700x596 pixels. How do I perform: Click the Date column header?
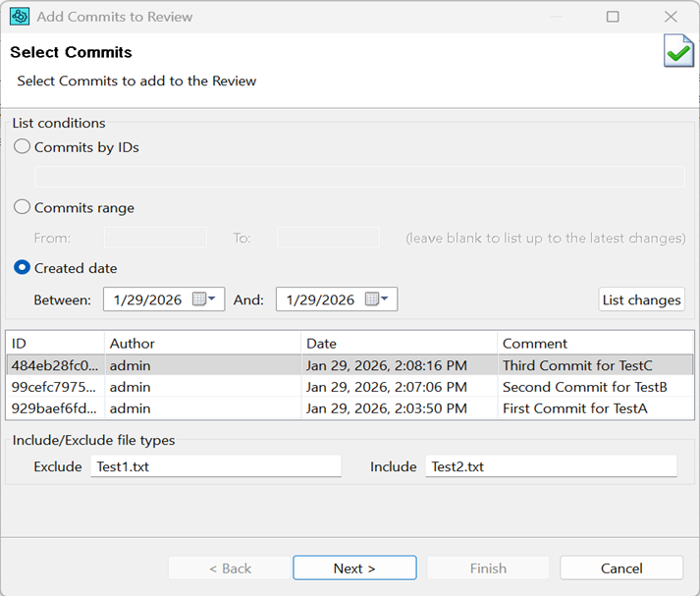point(400,343)
